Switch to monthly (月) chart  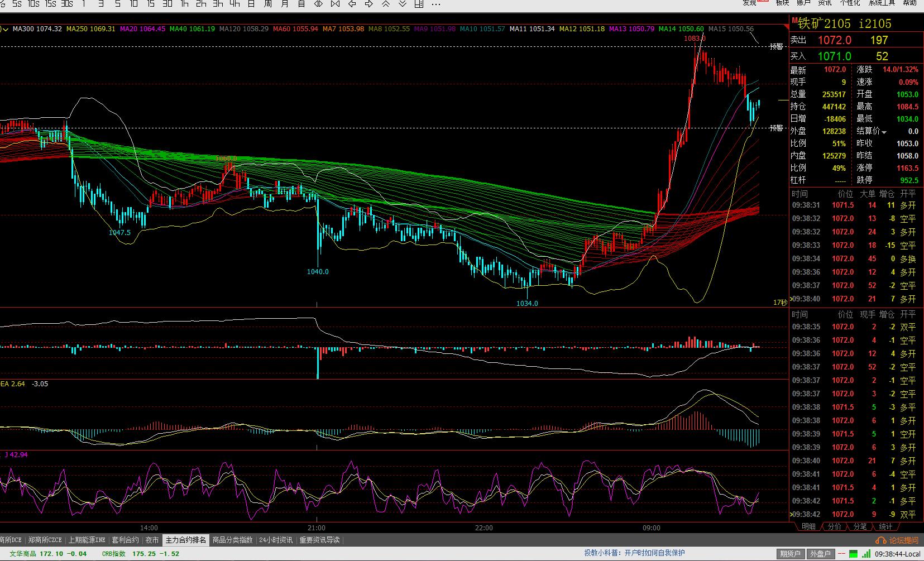(x=285, y=3)
